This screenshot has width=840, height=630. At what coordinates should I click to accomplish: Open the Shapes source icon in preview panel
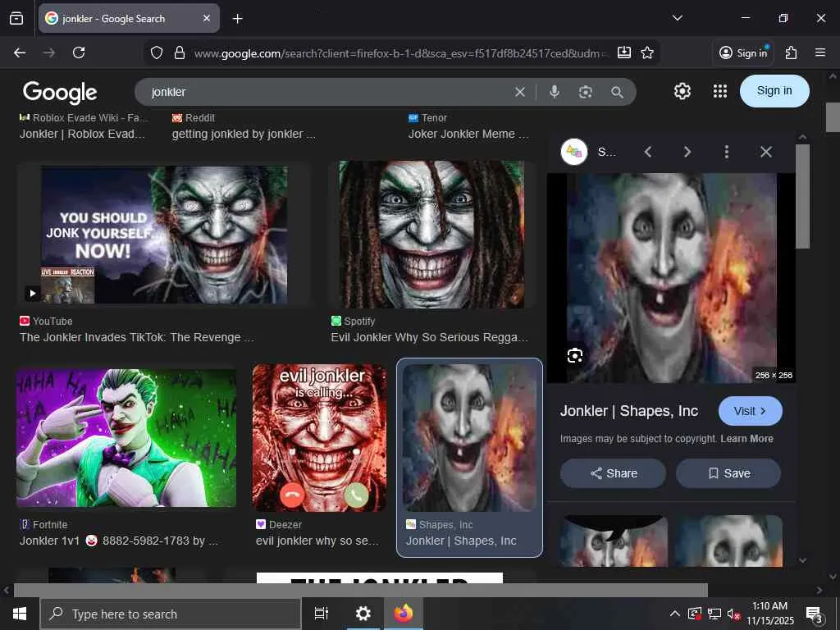573,152
